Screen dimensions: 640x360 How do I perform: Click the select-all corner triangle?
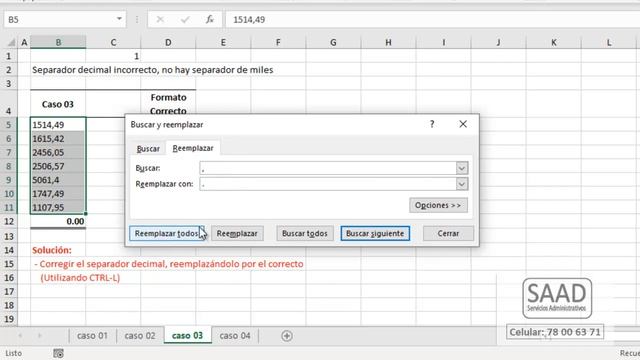coord(11,42)
